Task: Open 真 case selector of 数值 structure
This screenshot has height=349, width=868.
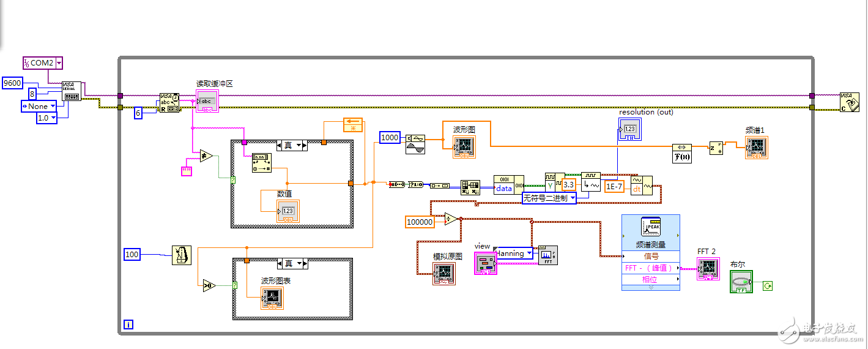Action: point(292,145)
